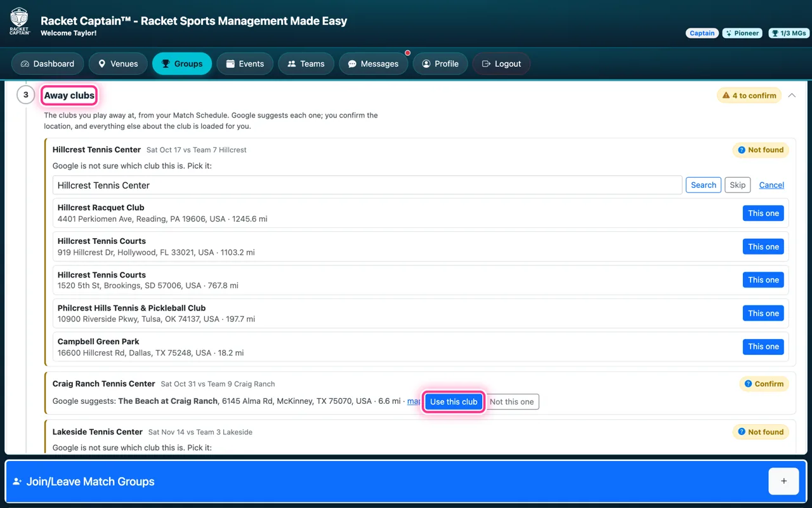Expand Join/Leave Match Groups with plus button
The width and height of the screenshot is (812, 508).
pyautogui.click(x=783, y=481)
